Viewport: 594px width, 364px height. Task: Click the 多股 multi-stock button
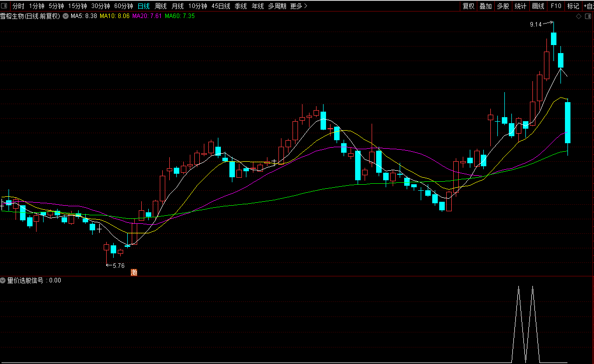tap(503, 6)
